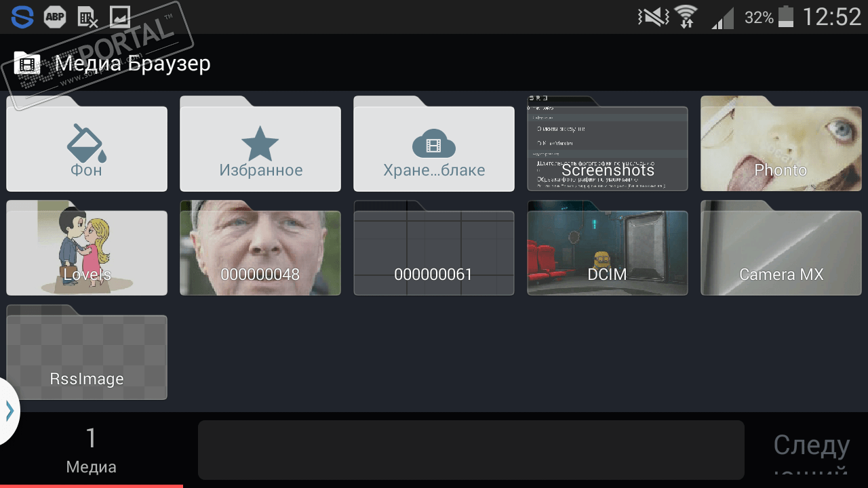Open the 000000048 folder
This screenshot has height=488, width=868.
260,248
